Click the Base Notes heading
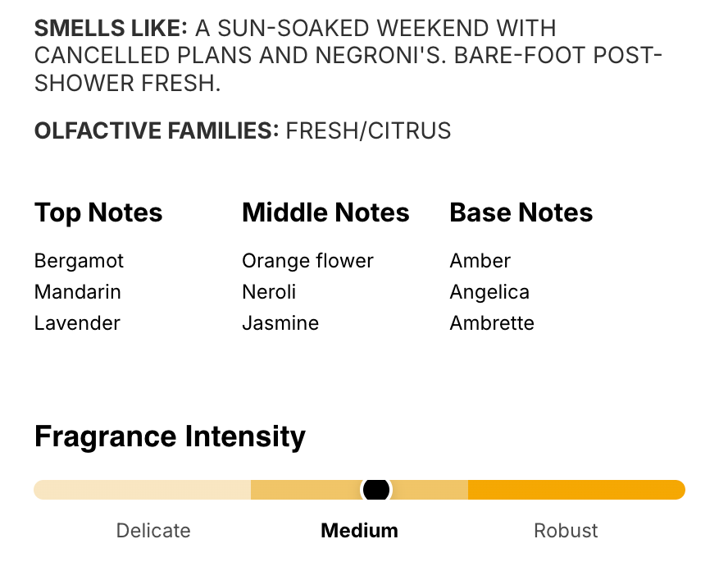Screen dimensions: 728x571 click(521, 212)
